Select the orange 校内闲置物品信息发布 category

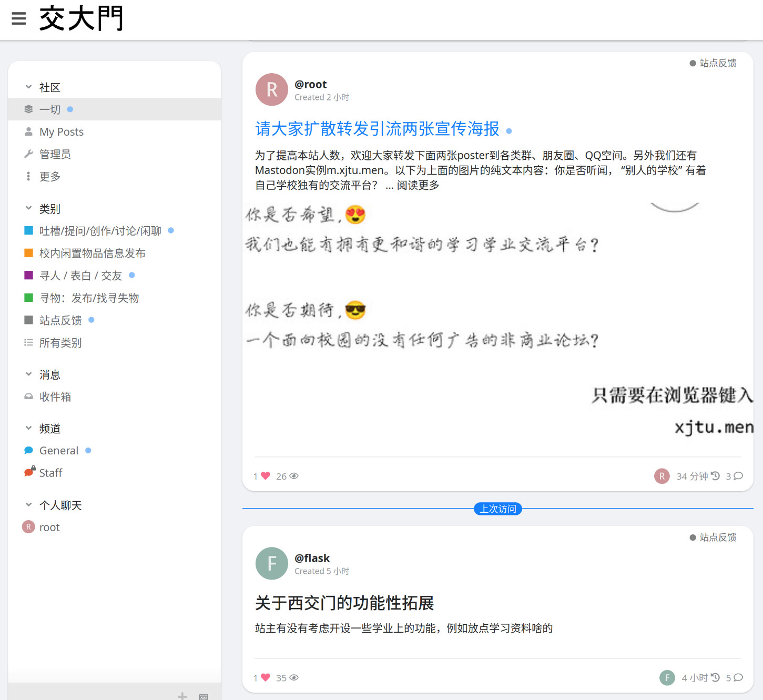[92, 253]
